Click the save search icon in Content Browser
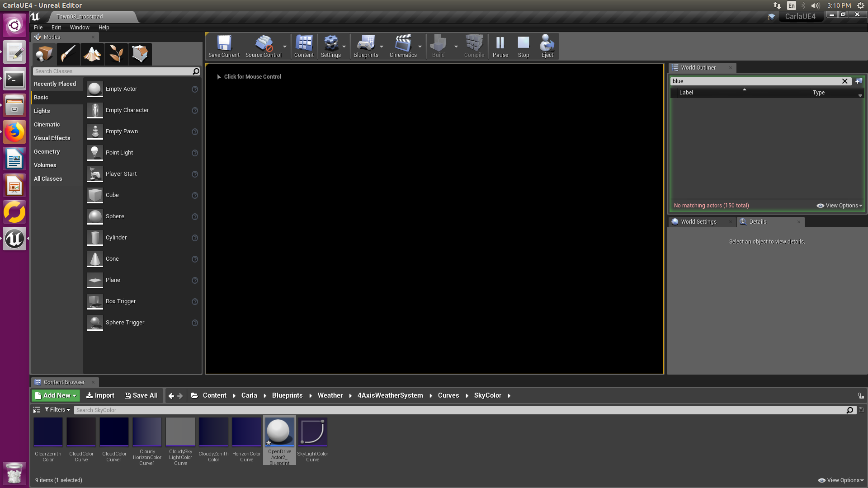This screenshot has width=868, height=488. coord(861,410)
